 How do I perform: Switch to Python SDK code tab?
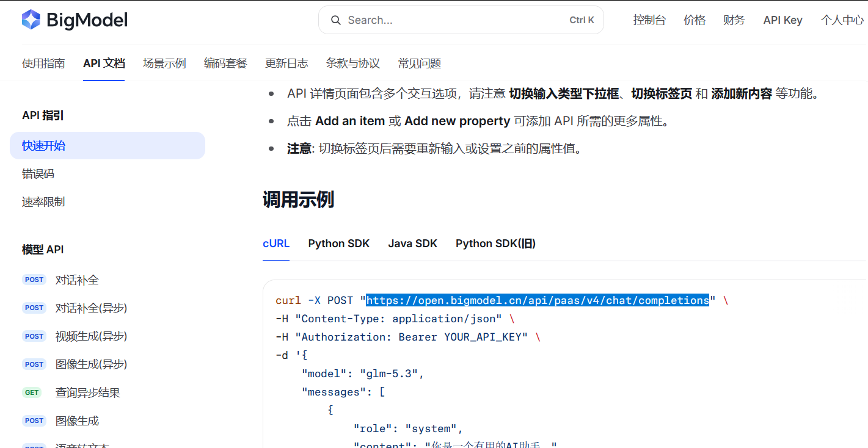(x=339, y=244)
